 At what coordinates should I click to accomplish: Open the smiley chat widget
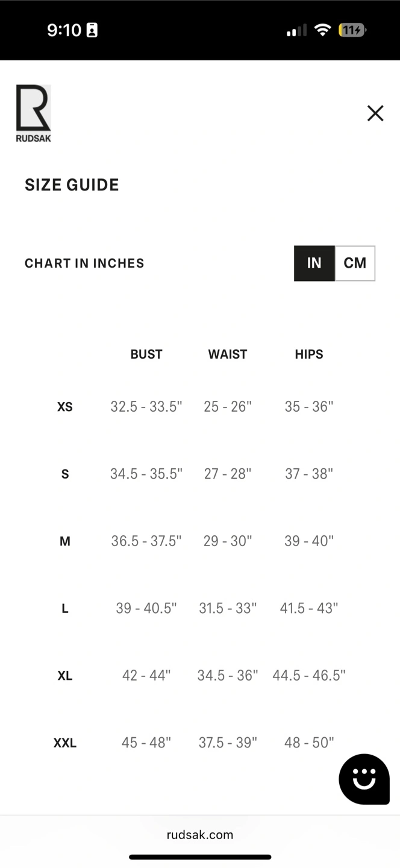[364, 779]
